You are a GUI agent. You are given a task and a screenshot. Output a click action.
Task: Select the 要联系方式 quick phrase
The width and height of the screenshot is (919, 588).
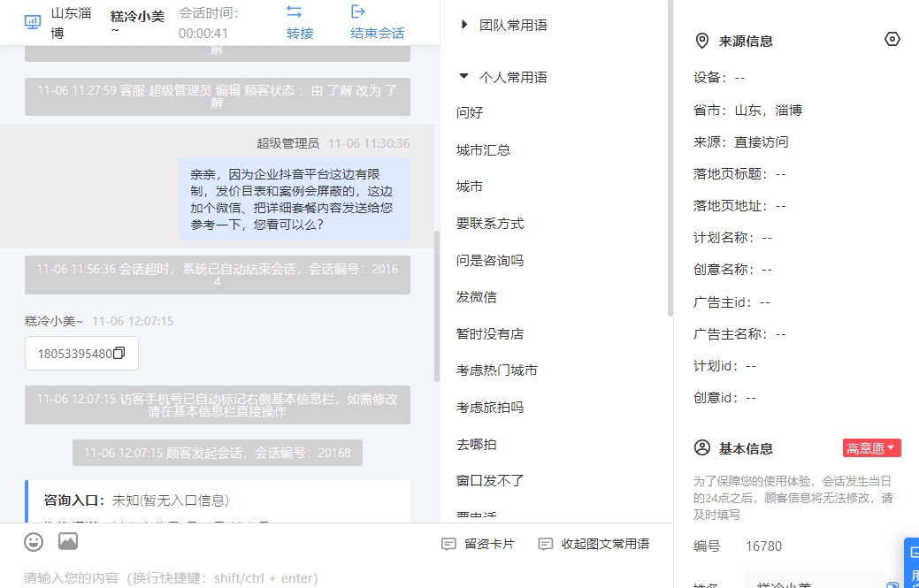click(490, 223)
